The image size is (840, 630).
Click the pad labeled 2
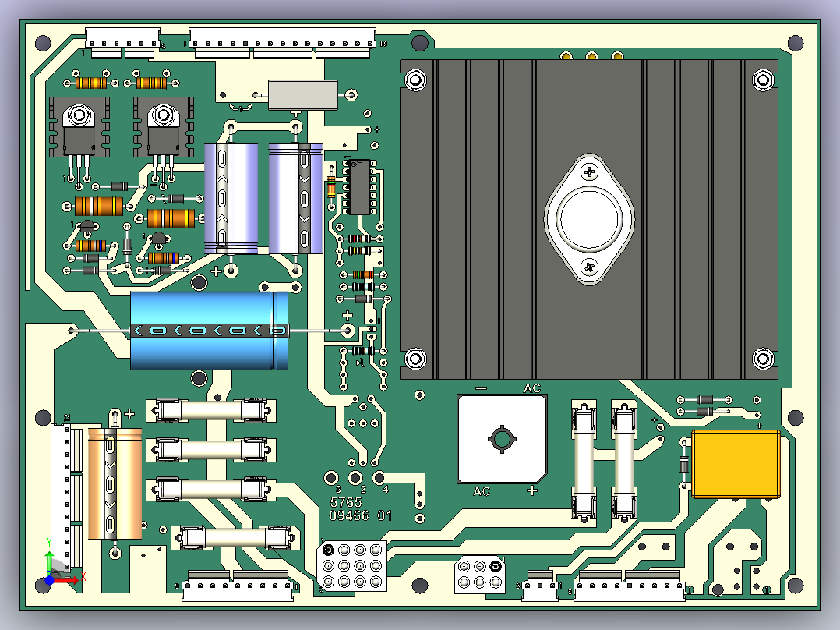tap(355, 477)
